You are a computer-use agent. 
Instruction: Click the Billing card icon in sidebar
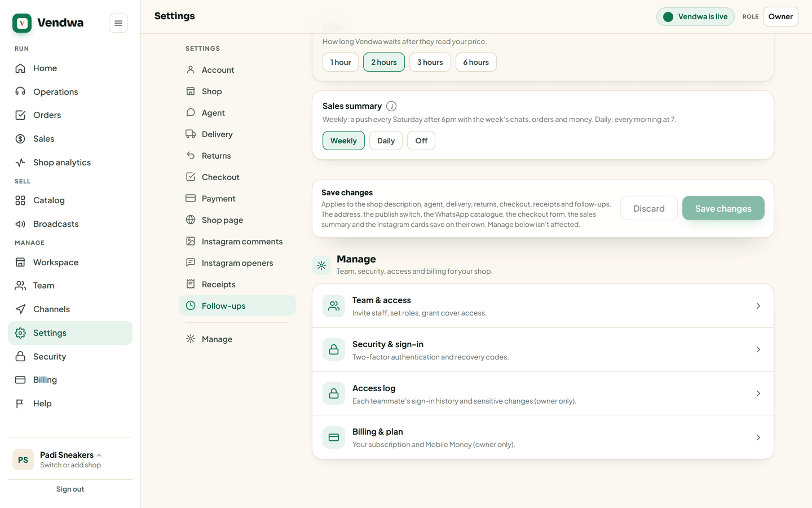20,380
